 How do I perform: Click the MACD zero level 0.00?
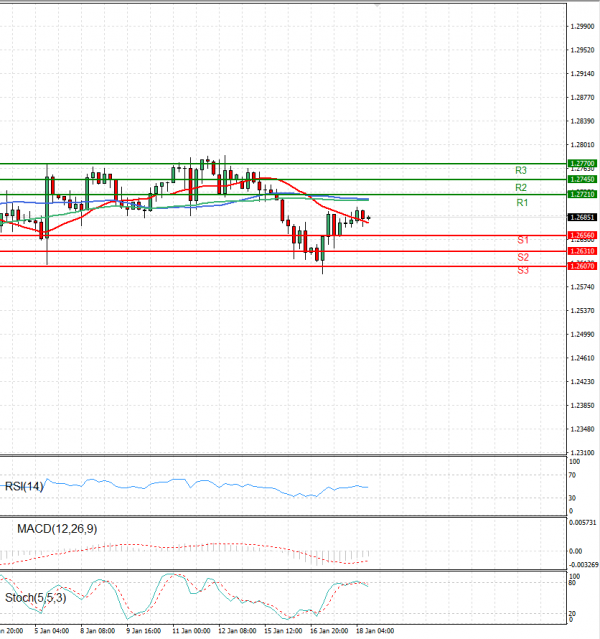(x=576, y=551)
